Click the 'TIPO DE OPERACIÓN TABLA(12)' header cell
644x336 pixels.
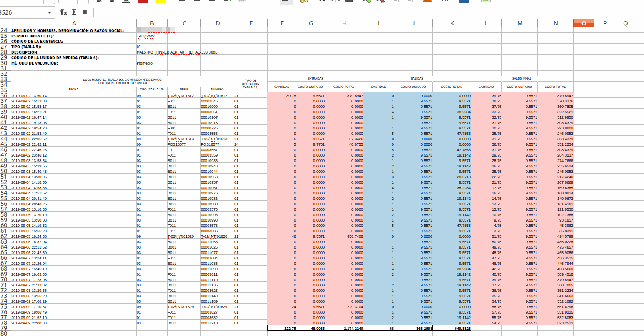[x=251, y=84]
